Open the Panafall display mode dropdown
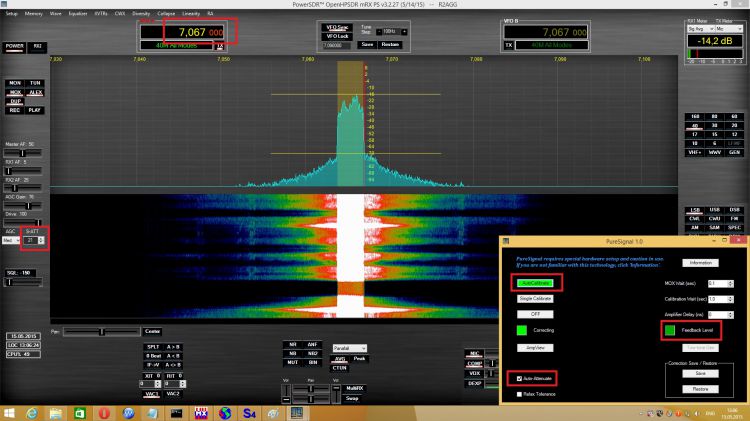The image size is (750, 421). [x=350, y=348]
